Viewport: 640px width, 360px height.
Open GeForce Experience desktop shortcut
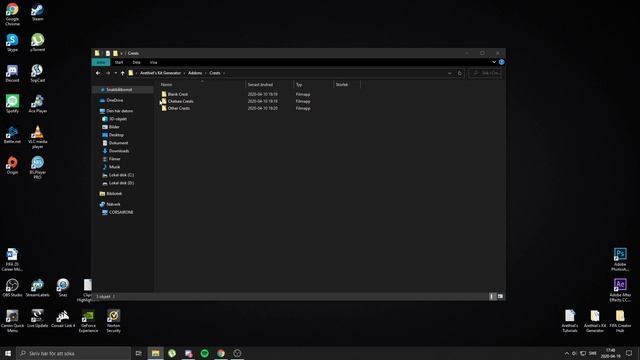pos(88,321)
